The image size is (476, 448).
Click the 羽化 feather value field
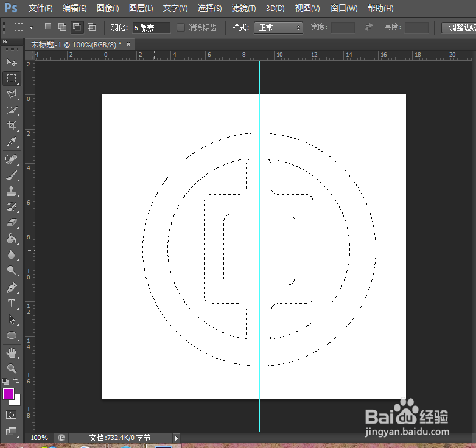point(151,28)
